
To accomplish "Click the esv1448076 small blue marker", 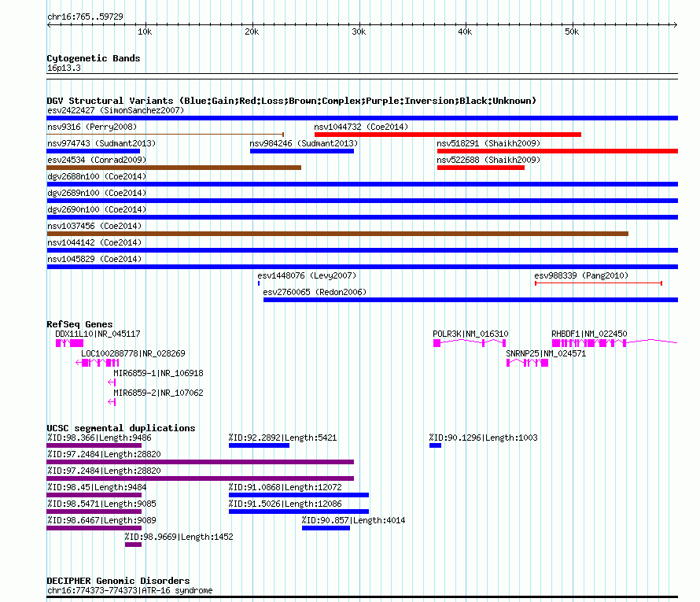I will coord(259,283).
